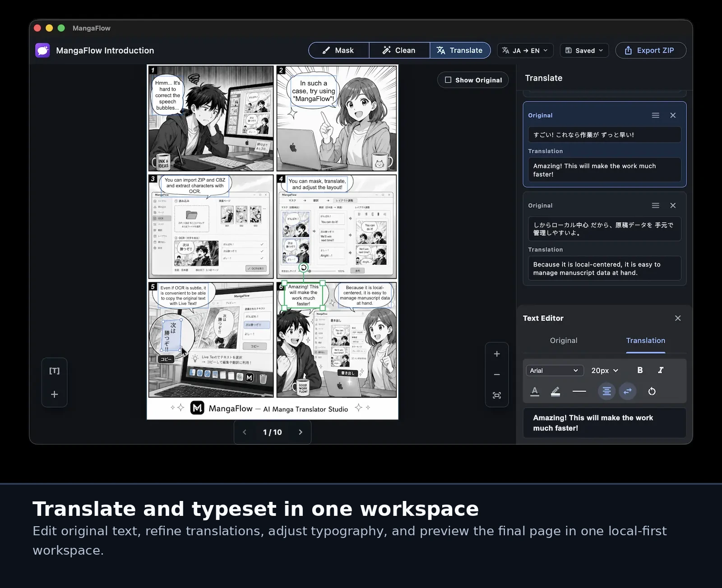Select the text box tool [T]

click(x=55, y=371)
